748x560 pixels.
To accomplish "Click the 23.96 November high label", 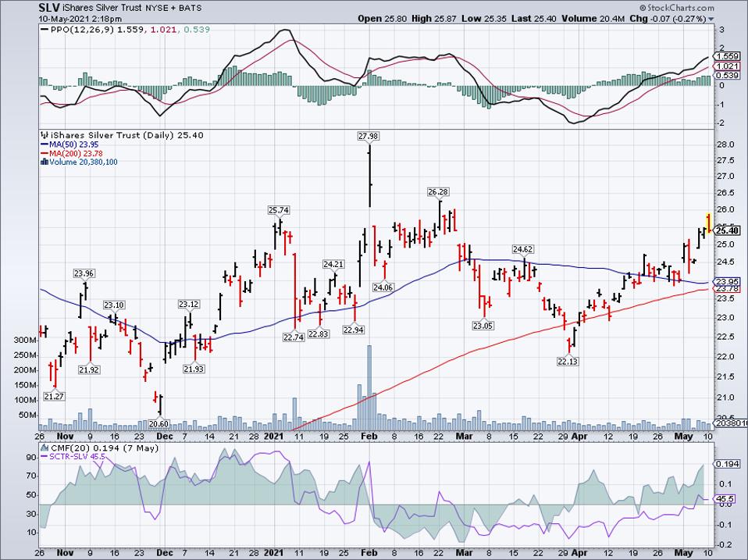I will [x=84, y=274].
